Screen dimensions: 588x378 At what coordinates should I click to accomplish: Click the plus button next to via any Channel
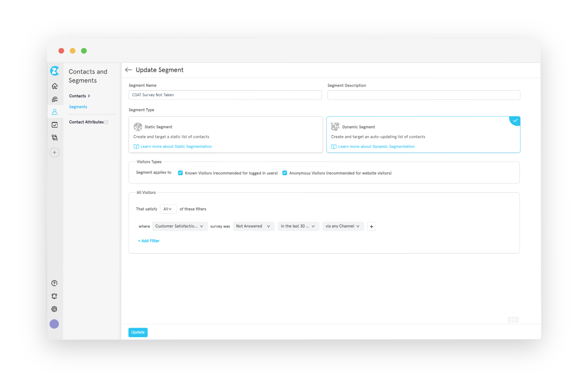pyautogui.click(x=371, y=226)
